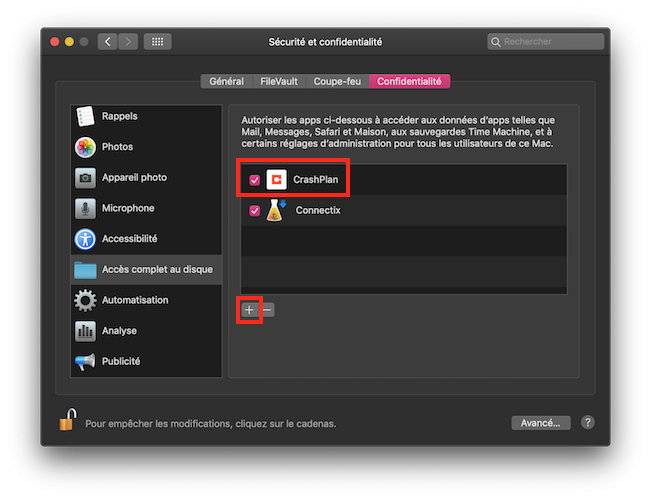Image resolution: width=651 pixels, height=500 pixels.
Task: Add an app with the plus button
Action: point(250,310)
